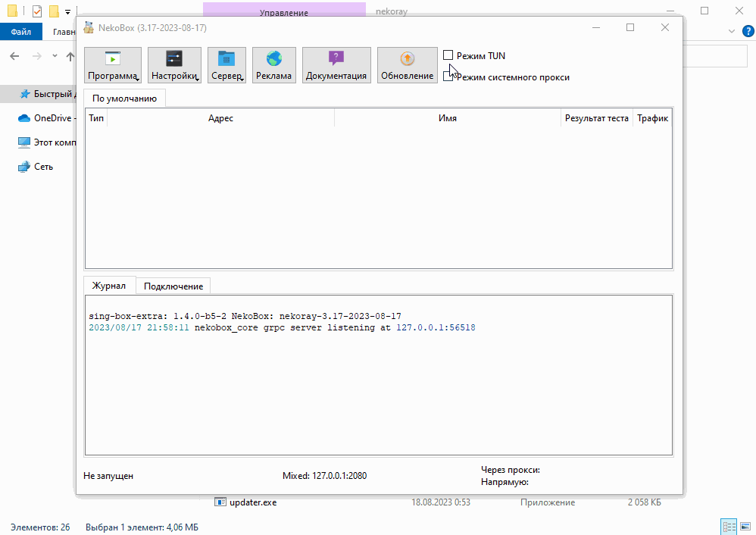Click the Не запущен status label

tap(108, 476)
